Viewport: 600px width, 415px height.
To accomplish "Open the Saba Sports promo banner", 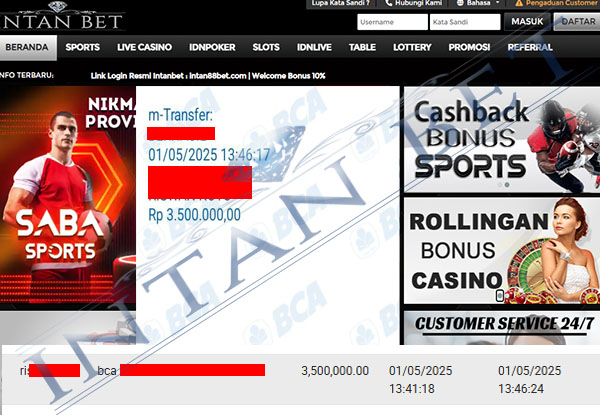I will (x=68, y=195).
